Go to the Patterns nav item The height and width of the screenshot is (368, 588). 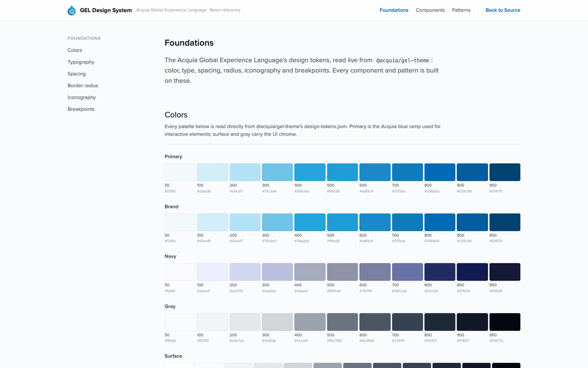[x=461, y=10]
